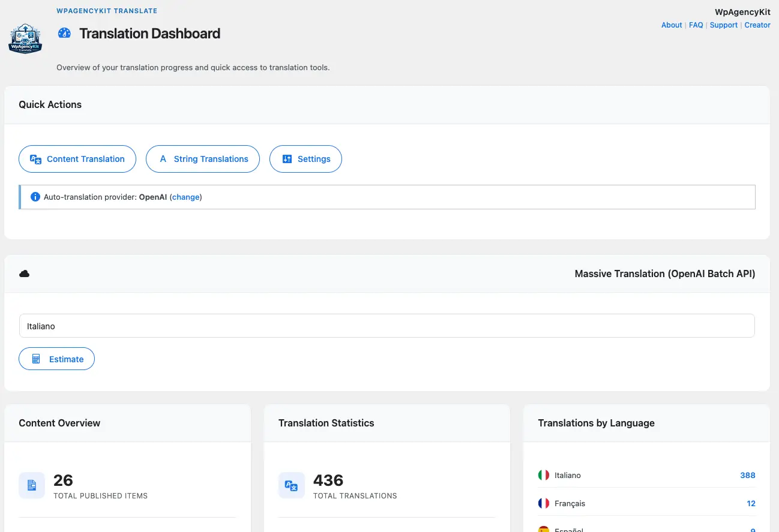The image size is (779, 532).
Task: Click the translate icon beside Total Translations
Action: pos(292,485)
